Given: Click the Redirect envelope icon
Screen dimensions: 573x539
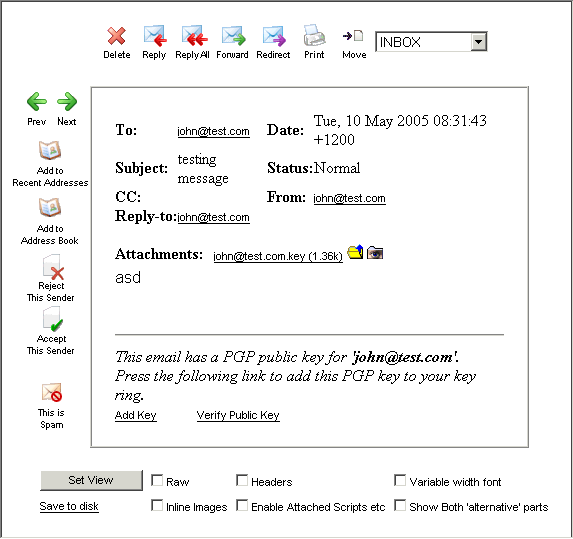Looking at the screenshot, I should tap(274, 36).
